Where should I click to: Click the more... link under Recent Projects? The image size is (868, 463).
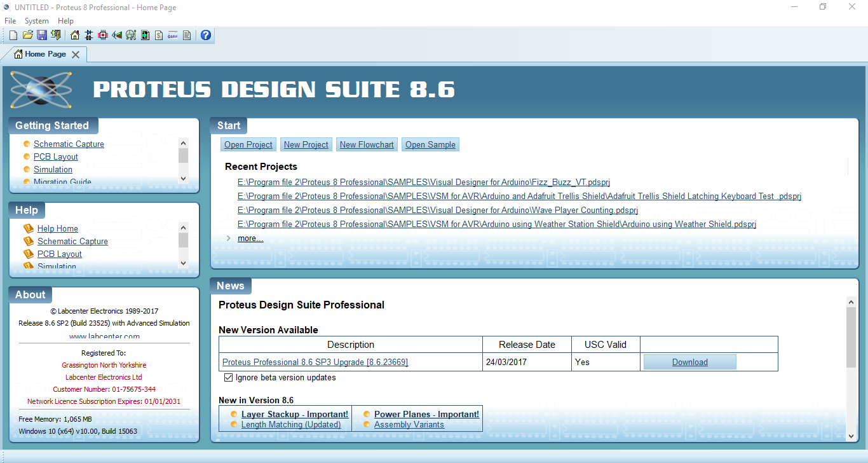[x=250, y=238]
